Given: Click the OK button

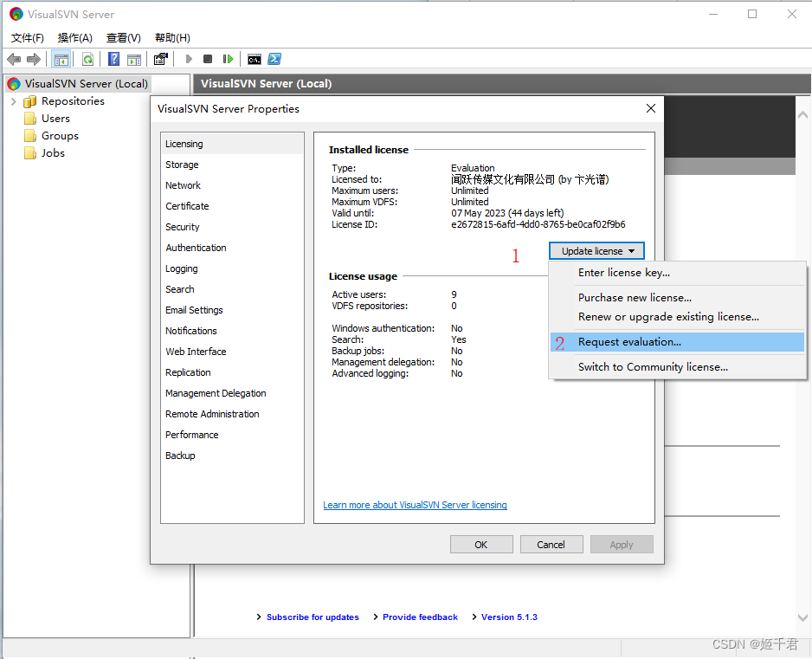Looking at the screenshot, I should tap(481, 545).
